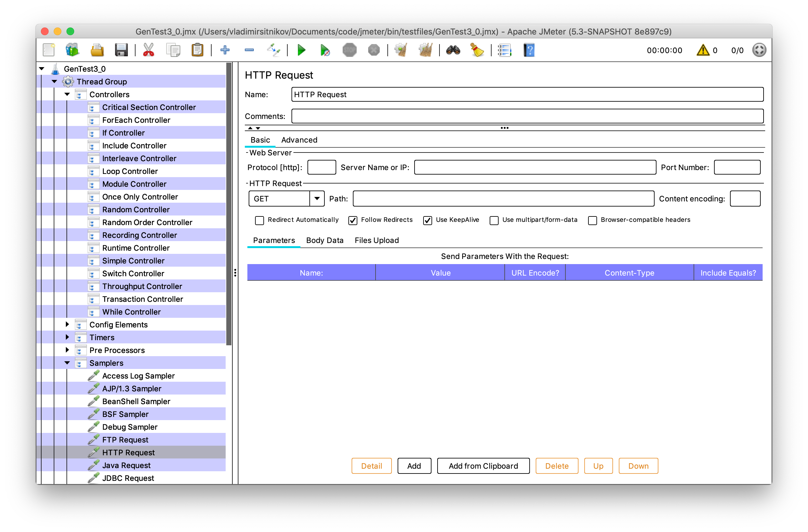Click the yellow warning log icon
The height and width of the screenshot is (532, 808).
(x=703, y=50)
